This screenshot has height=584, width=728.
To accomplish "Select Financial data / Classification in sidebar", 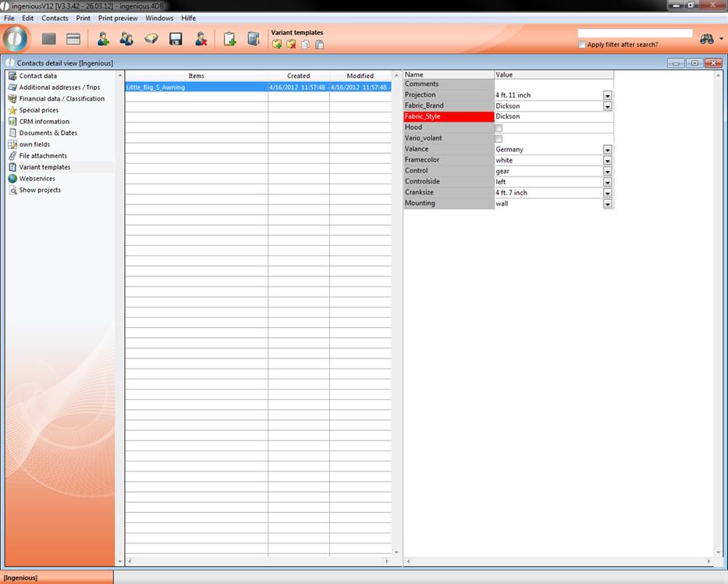I will (62, 98).
